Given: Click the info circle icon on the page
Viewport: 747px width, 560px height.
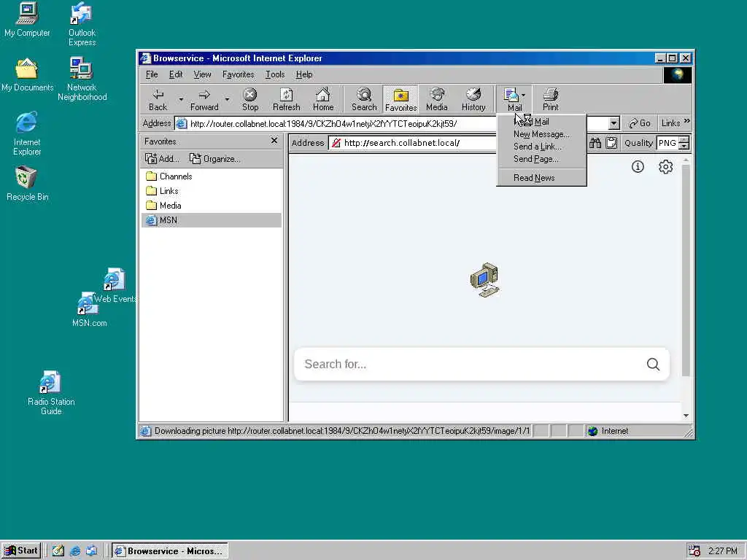Looking at the screenshot, I should pos(638,167).
